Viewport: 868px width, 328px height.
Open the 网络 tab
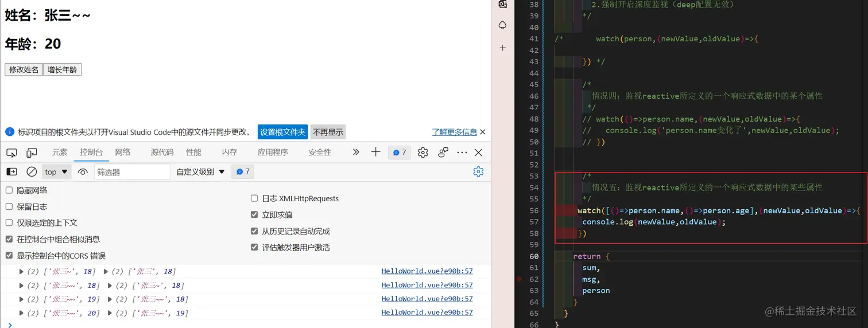tap(123, 152)
